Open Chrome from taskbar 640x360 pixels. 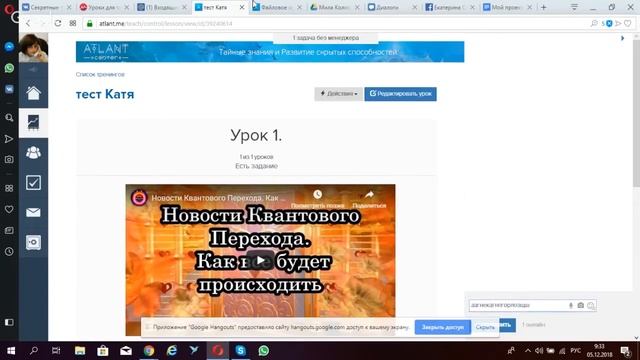pyautogui.click(x=149, y=351)
